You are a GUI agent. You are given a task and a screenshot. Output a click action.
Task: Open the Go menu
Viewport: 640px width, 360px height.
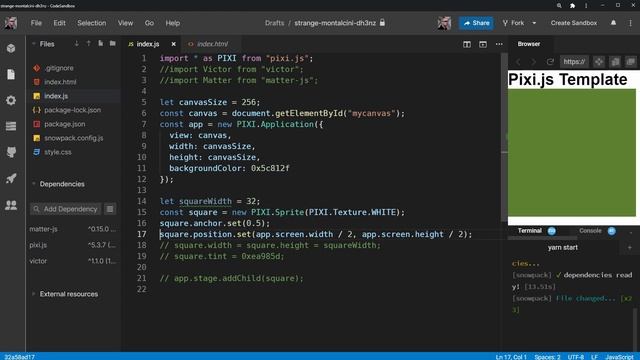(149, 23)
